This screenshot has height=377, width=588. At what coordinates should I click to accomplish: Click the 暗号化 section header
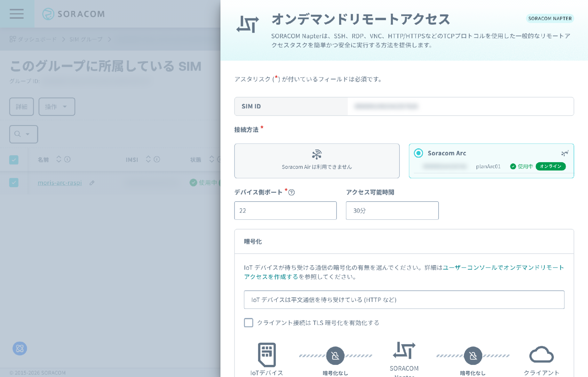pyautogui.click(x=404, y=241)
